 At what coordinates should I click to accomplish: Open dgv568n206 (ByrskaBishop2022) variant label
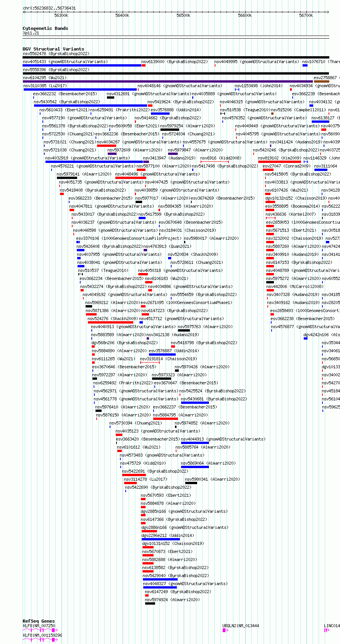(125, 343)
